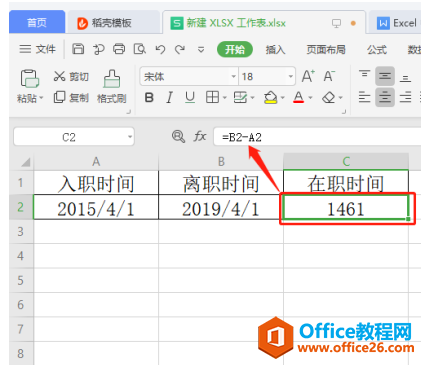
Task: Center text horizontally
Action: click(x=385, y=97)
